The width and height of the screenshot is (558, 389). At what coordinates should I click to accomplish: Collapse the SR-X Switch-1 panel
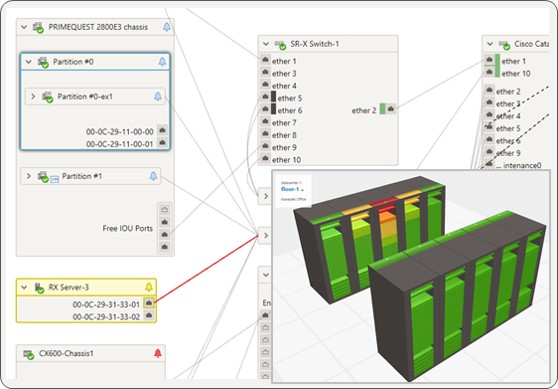click(x=266, y=44)
